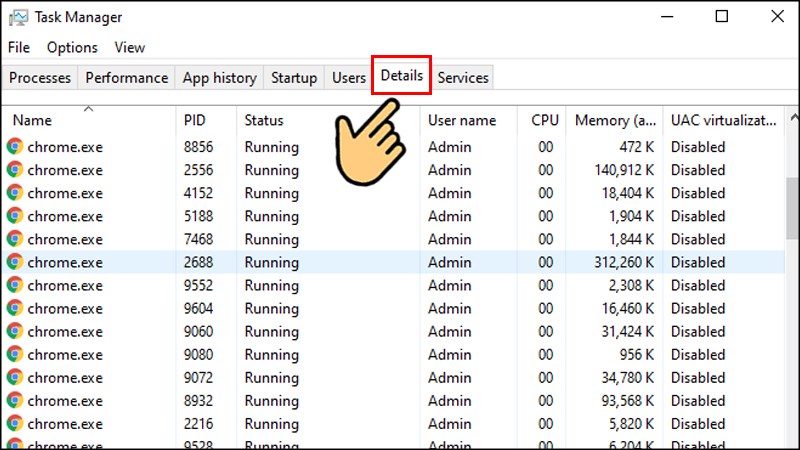Switch to the Processes tab
800x450 pixels.
coord(40,78)
